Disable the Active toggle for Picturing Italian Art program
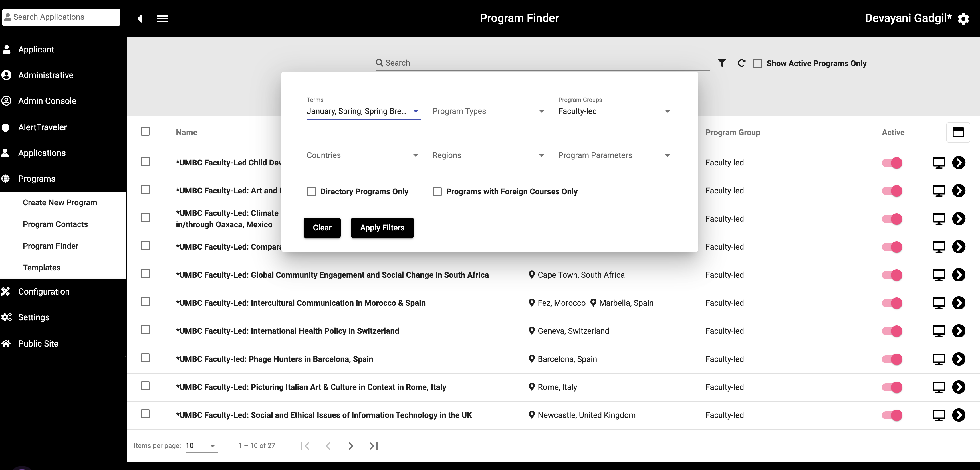980x470 pixels. tap(892, 387)
